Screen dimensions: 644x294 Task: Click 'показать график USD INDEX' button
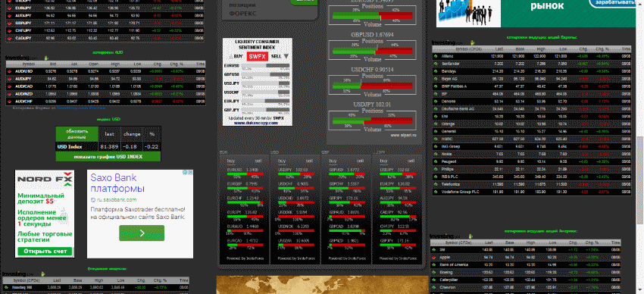coord(108,156)
